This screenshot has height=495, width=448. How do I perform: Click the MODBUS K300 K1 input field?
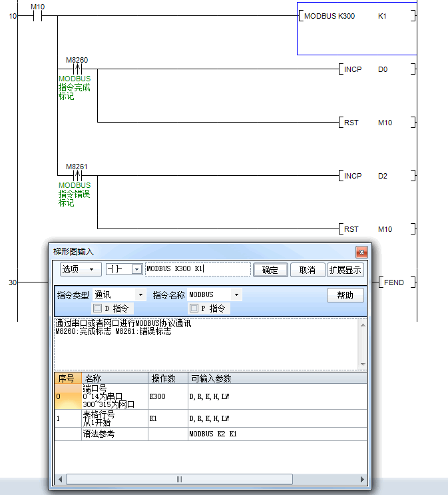pyautogui.click(x=198, y=269)
